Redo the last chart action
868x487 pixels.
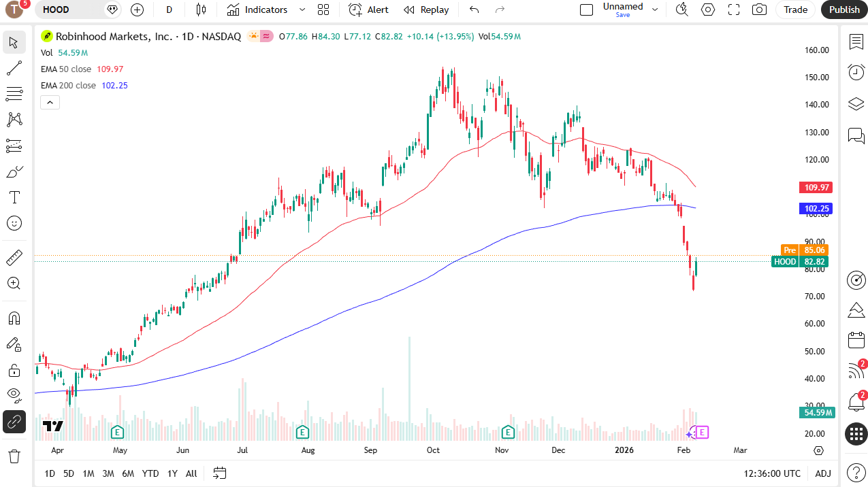tap(500, 10)
